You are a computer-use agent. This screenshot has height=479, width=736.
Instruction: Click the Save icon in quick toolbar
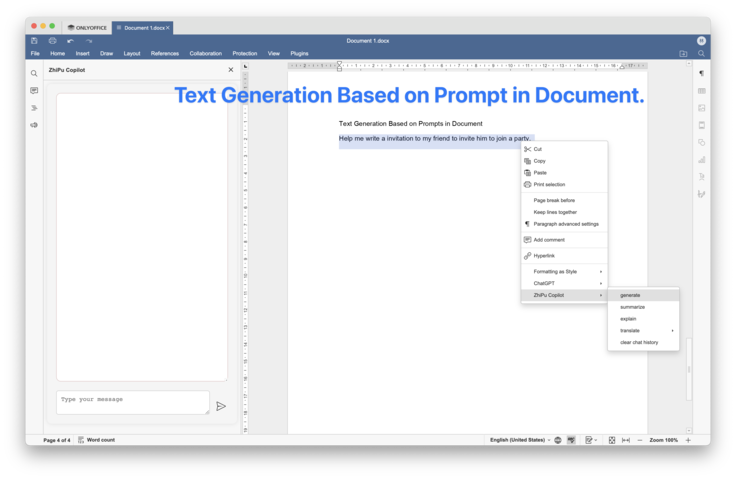(x=34, y=41)
